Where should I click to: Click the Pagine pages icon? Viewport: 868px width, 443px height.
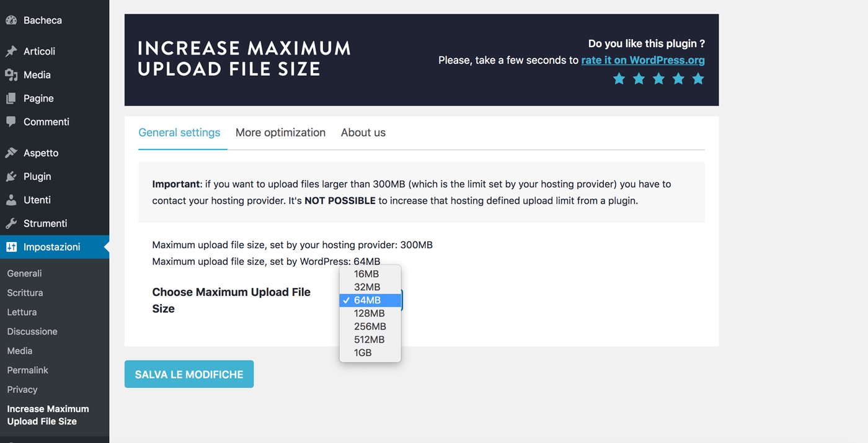[11, 99]
